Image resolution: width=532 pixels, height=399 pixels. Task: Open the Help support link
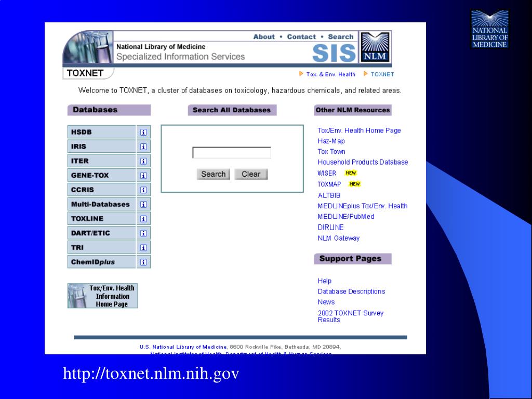point(324,281)
